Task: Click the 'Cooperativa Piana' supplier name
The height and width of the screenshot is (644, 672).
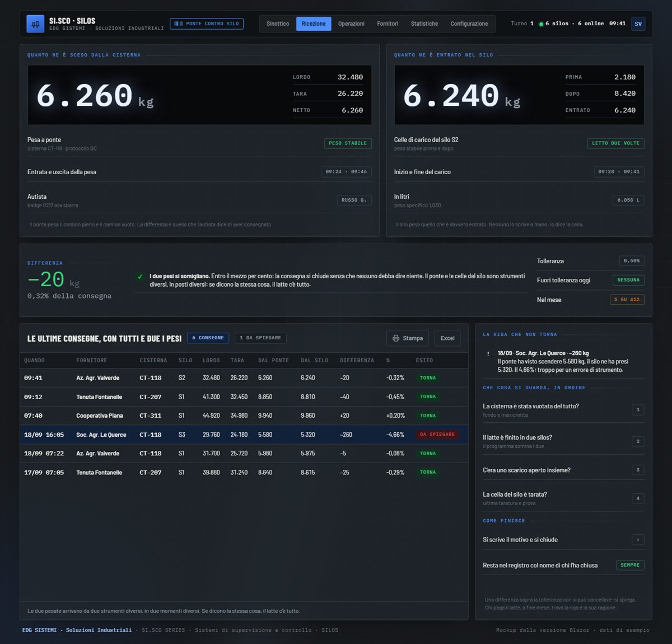Action: click(100, 416)
